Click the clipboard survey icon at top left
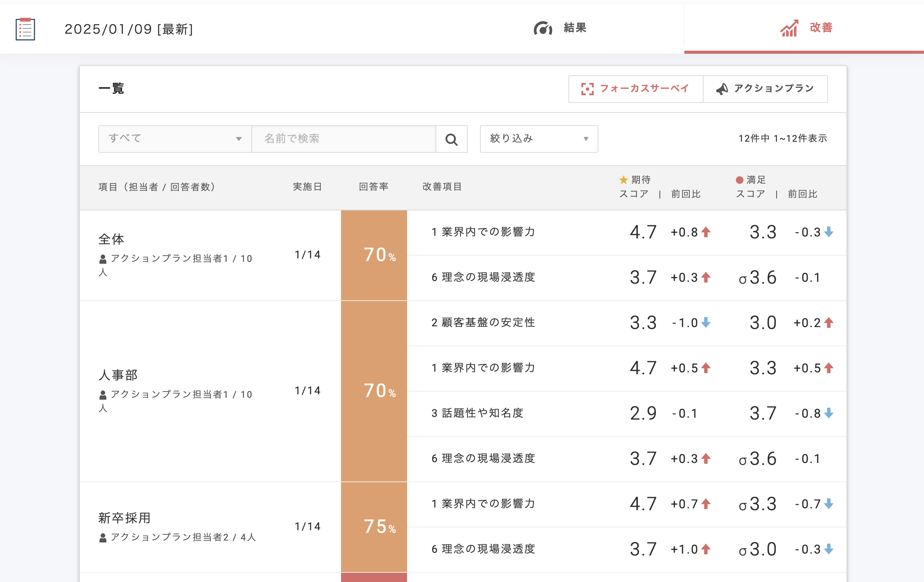 coord(25,29)
